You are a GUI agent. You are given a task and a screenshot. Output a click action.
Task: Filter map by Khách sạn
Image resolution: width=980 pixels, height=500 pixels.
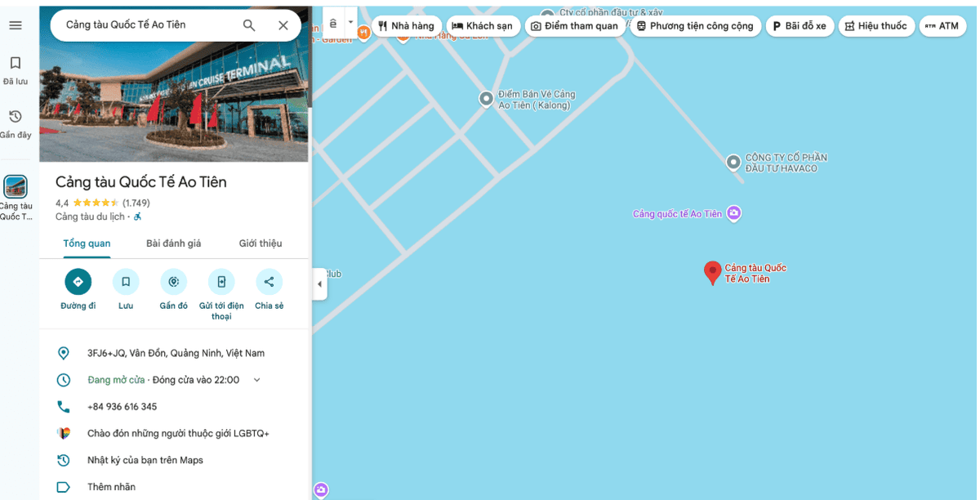(483, 26)
